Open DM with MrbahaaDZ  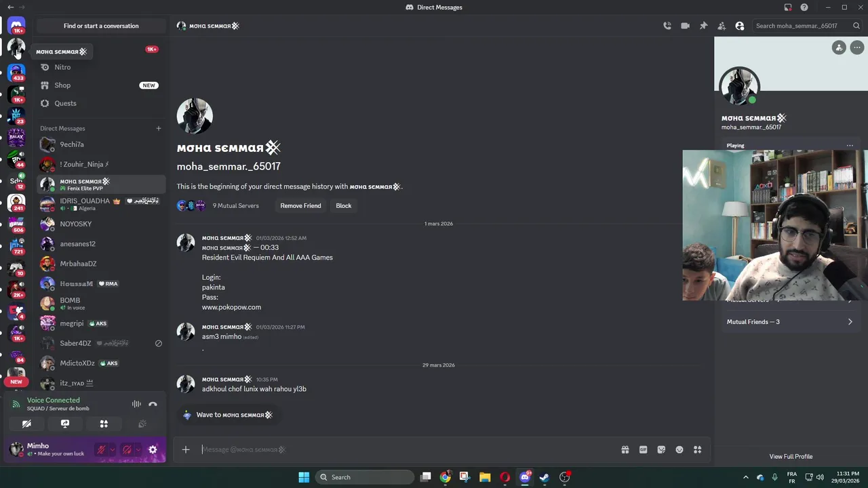[101, 264]
